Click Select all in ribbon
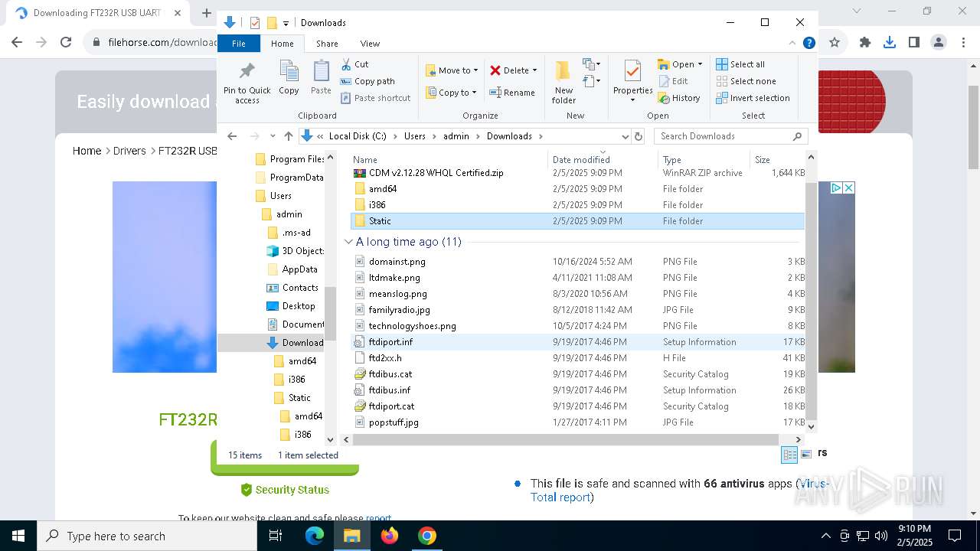 coord(740,64)
